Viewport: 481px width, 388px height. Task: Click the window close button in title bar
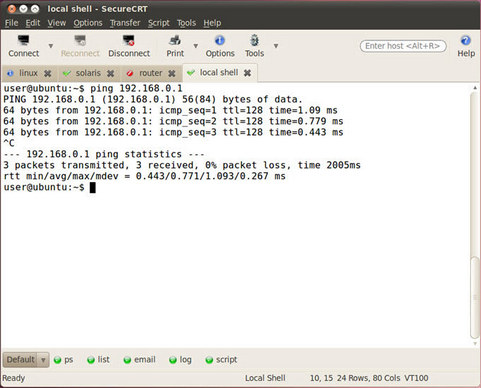12,9
